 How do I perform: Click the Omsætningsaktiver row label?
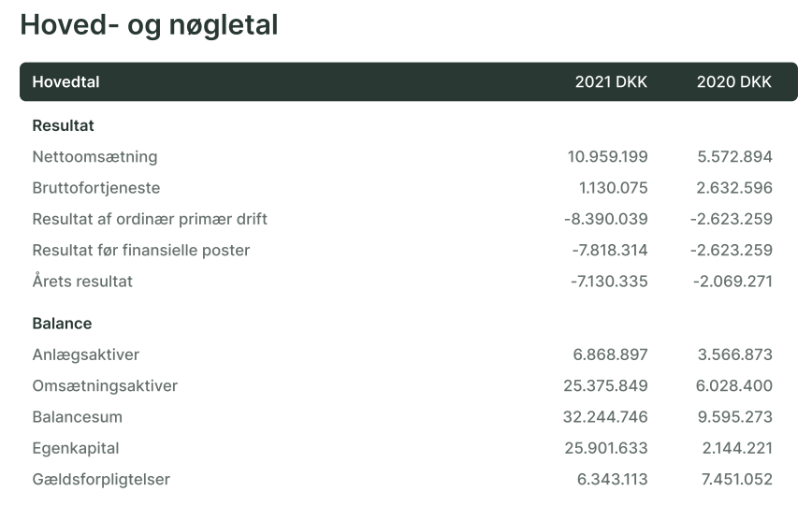[x=105, y=386]
